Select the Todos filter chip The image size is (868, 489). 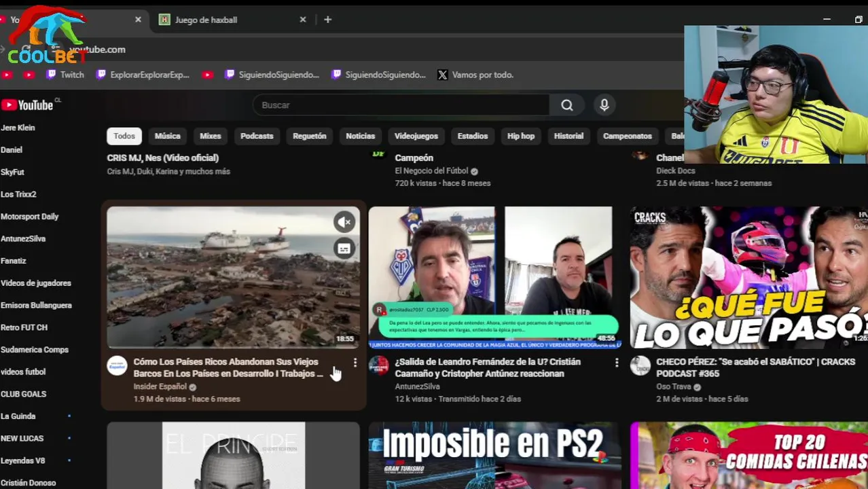click(x=124, y=136)
